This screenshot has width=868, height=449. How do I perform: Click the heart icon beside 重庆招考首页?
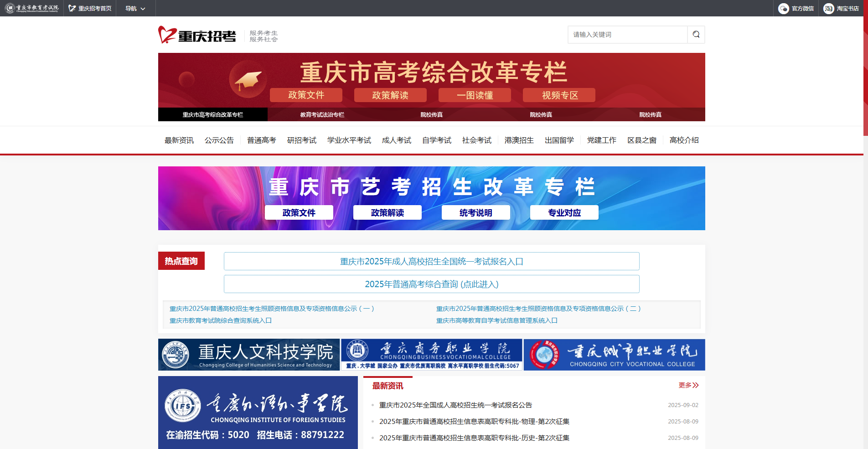pos(71,8)
